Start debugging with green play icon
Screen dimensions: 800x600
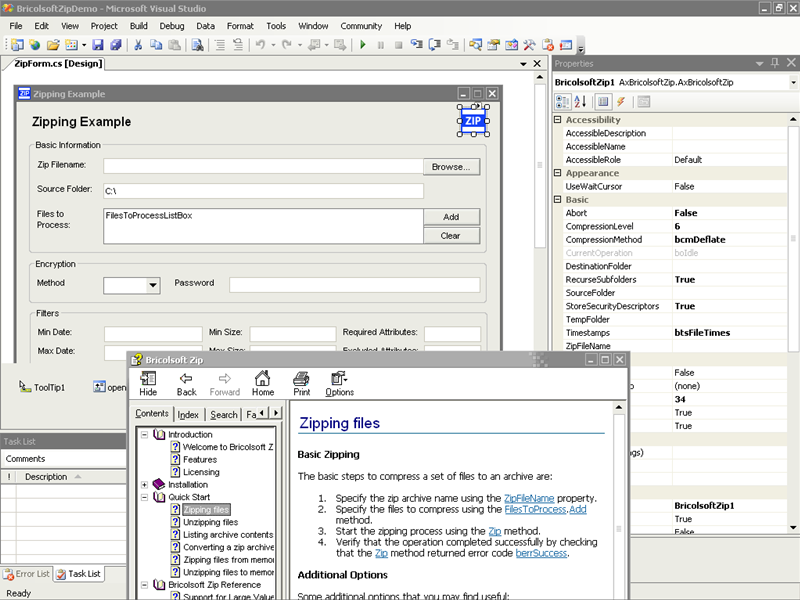363,45
